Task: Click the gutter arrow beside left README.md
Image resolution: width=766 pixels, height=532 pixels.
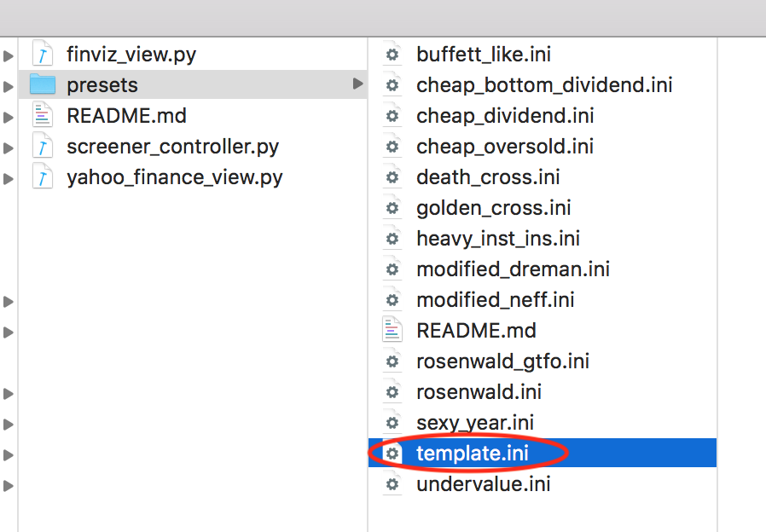Action: click(x=8, y=118)
